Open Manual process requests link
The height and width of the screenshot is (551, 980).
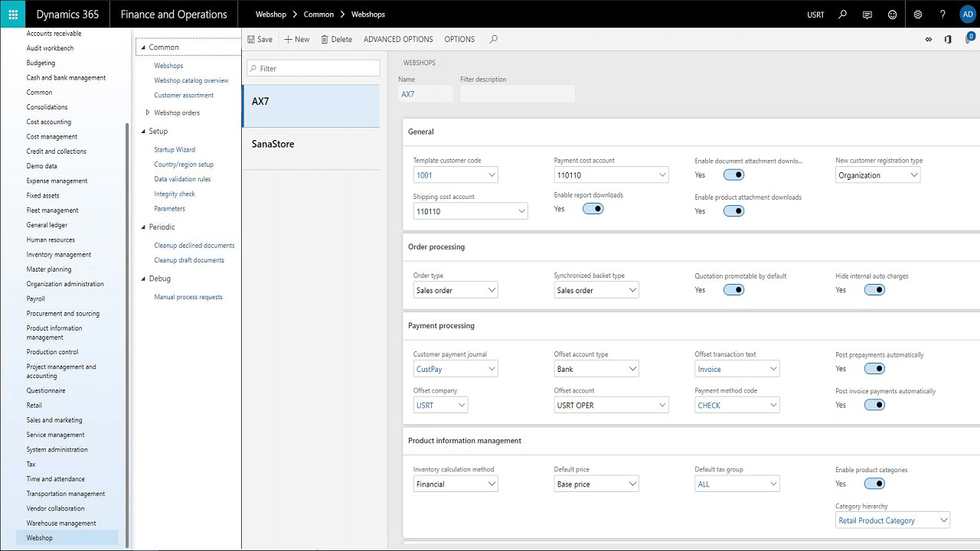pos(188,297)
